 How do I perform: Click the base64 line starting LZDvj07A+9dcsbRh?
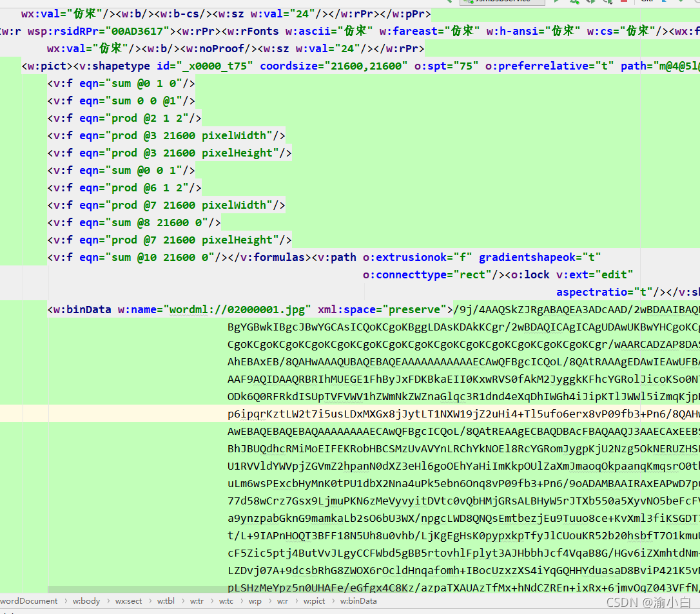463,571
